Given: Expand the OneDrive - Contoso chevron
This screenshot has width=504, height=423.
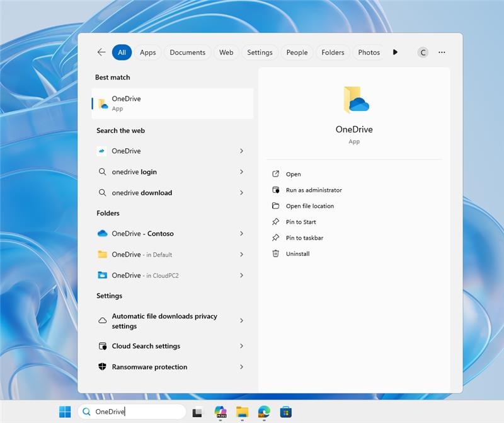Looking at the screenshot, I should click(x=241, y=233).
